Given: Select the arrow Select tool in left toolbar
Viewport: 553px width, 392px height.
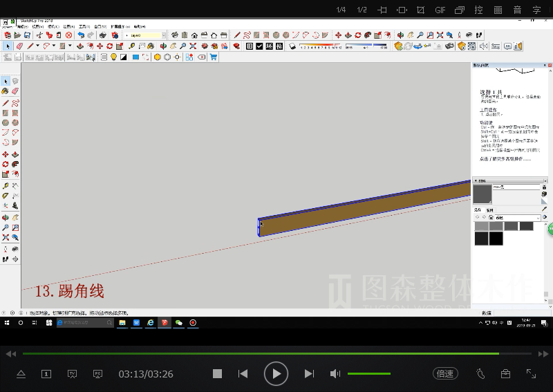Looking at the screenshot, I should pyautogui.click(x=6, y=82).
